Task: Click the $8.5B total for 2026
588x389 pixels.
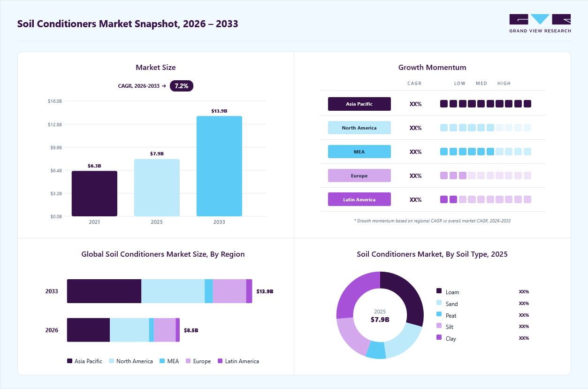Action: 191,330
